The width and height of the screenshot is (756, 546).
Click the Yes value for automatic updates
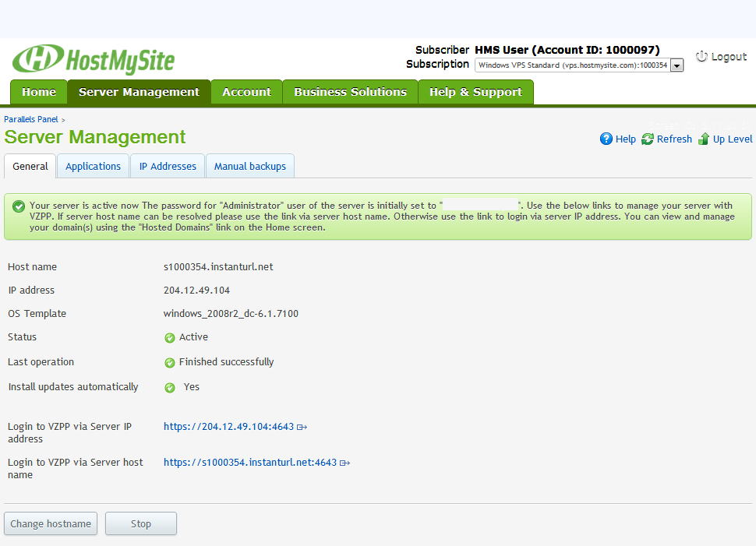pos(192,386)
